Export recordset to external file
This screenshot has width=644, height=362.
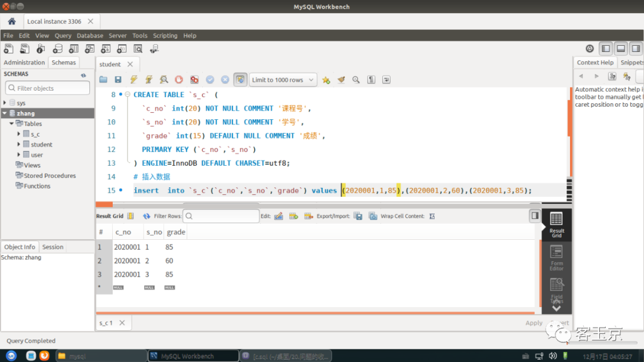[358, 216]
